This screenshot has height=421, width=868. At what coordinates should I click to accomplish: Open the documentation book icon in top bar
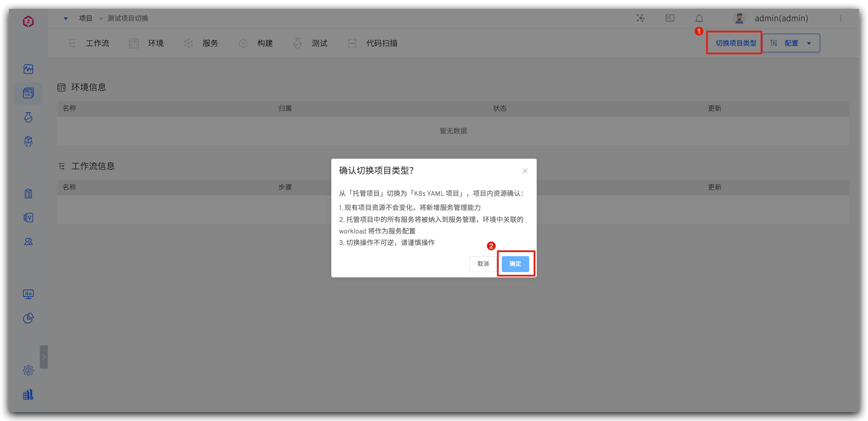click(670, 18)
